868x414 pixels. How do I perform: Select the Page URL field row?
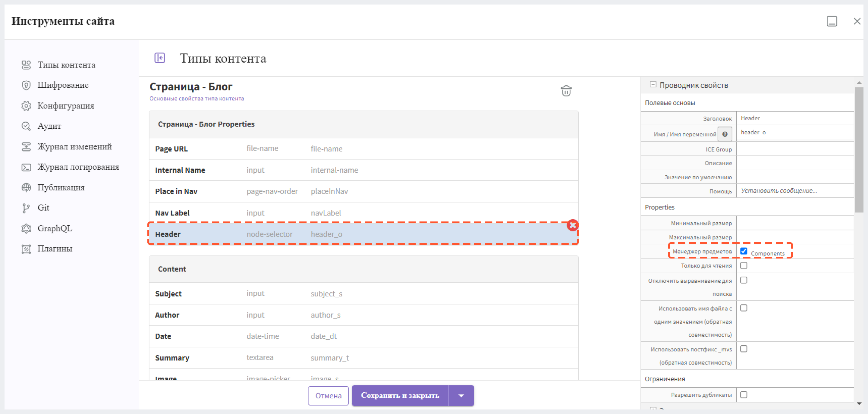(363, 149)
